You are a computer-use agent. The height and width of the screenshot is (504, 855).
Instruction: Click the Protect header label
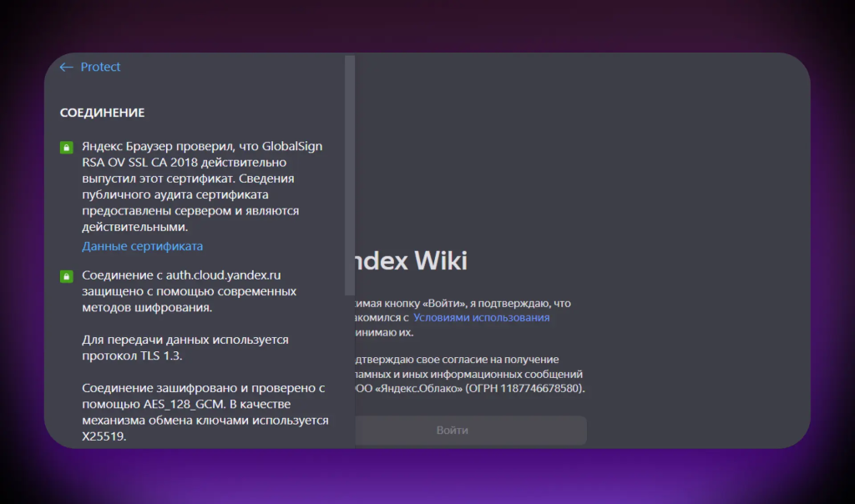click(x=100, y=67)
